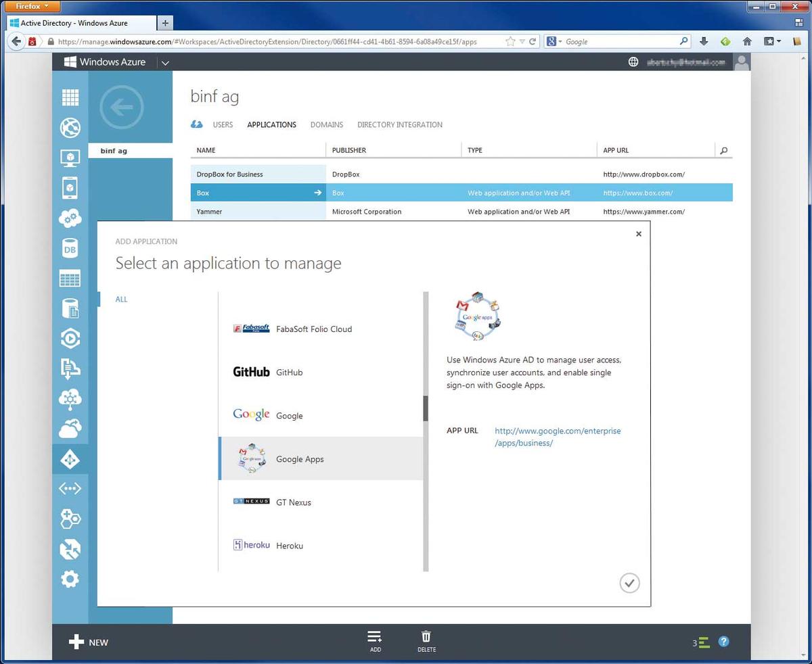Select GitHub in the application list
Viewport: 812px width, 664px height.
321,373
